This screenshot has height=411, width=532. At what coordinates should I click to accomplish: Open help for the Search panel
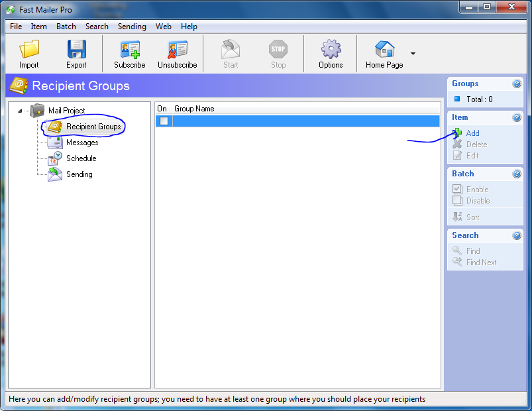(x=516, y=235)
